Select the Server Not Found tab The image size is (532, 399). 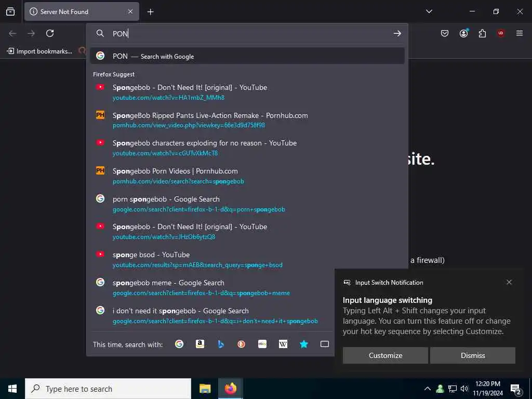tap(82, 12)
